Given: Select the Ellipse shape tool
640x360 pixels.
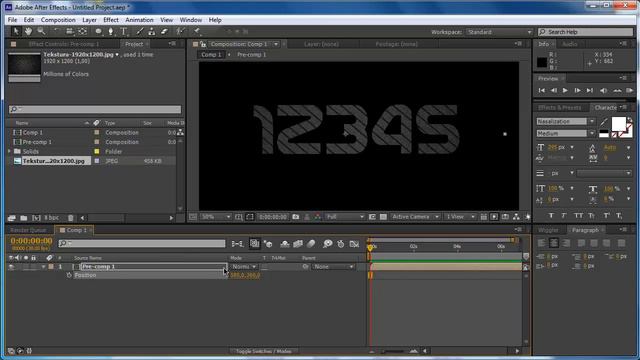Looking at the screenshot, I should tap(98, 31).
